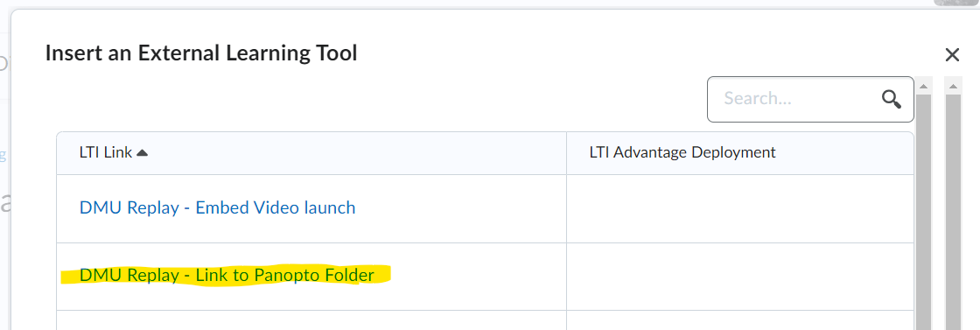This screenshot has width=980, height=330.
Task: Click the outer scrollbar up arrow
Action: (x=953, y=86)
